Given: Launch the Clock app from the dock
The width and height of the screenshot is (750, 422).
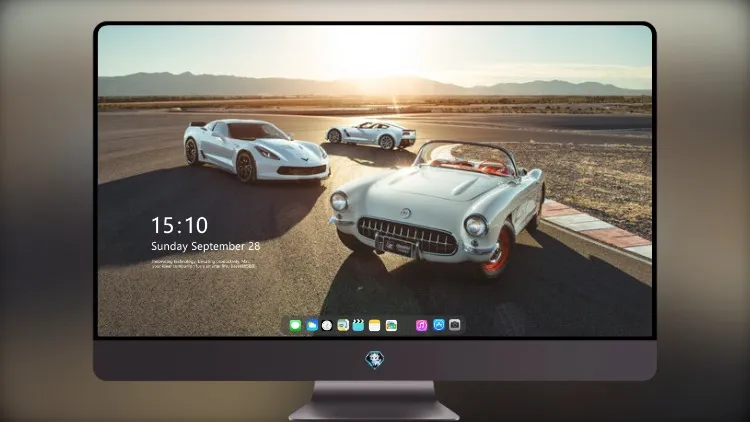Looking at the screenshot, I should pyautogui.click(x=327, y=325).
